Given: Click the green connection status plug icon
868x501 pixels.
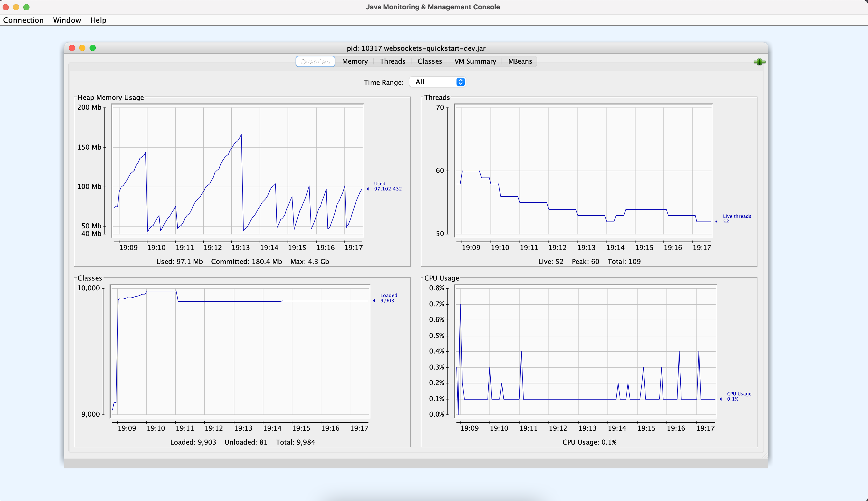Looking at the screenshot, I should tap(759, 62).
